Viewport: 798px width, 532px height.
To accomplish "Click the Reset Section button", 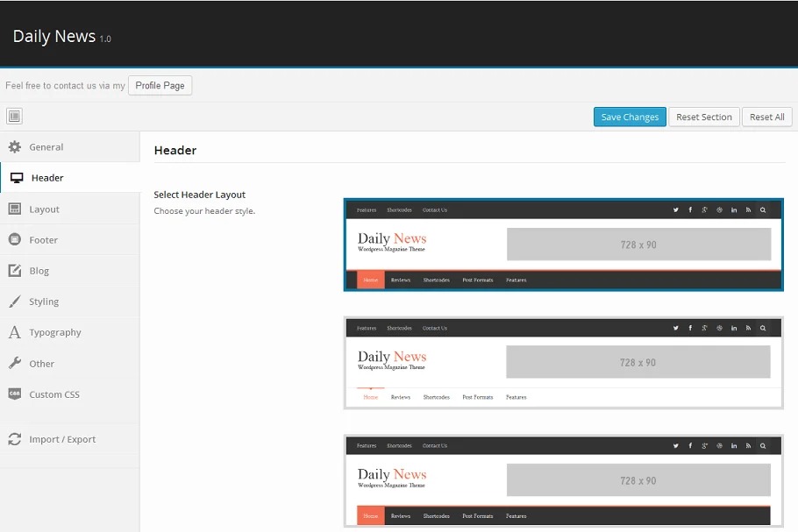I will [x=703, y=117].
